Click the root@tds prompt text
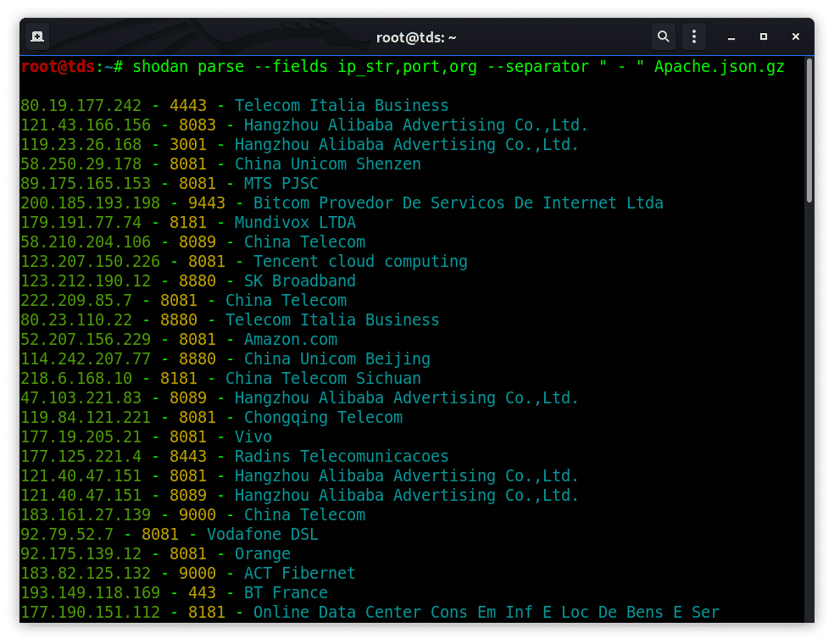The width and height of the screenshot is (834, 644). [58, 67]
